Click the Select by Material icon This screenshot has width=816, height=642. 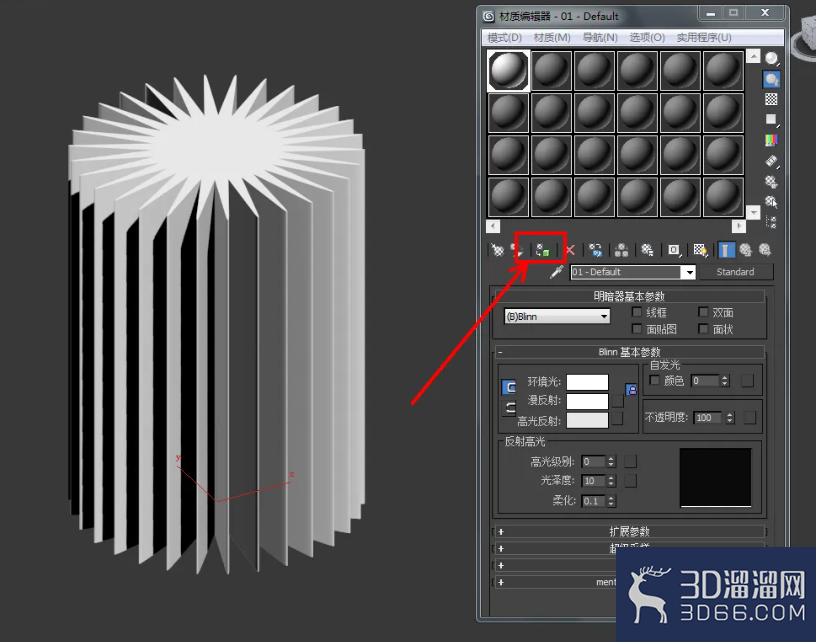(x=771, y=201)
